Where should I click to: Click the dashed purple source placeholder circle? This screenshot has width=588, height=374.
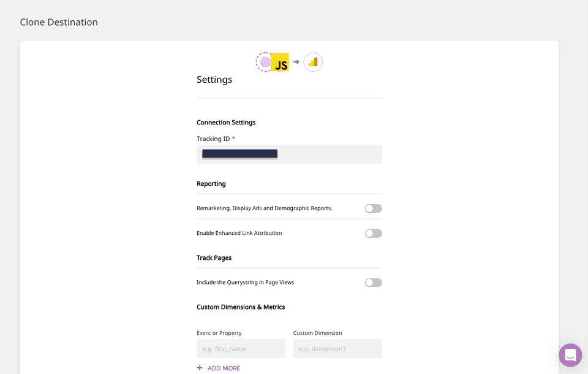tap(265, 61)
